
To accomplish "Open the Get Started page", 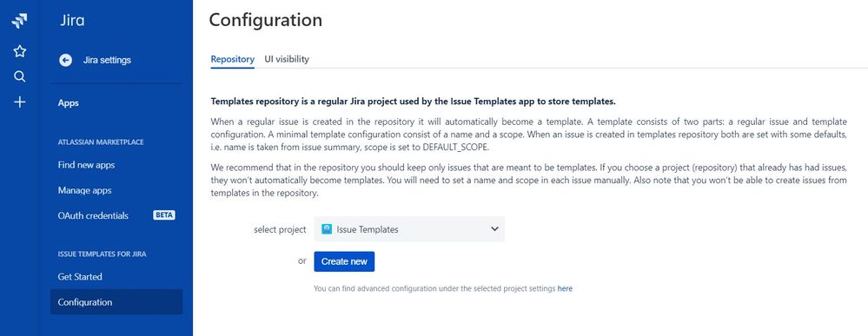I will 80,277.
